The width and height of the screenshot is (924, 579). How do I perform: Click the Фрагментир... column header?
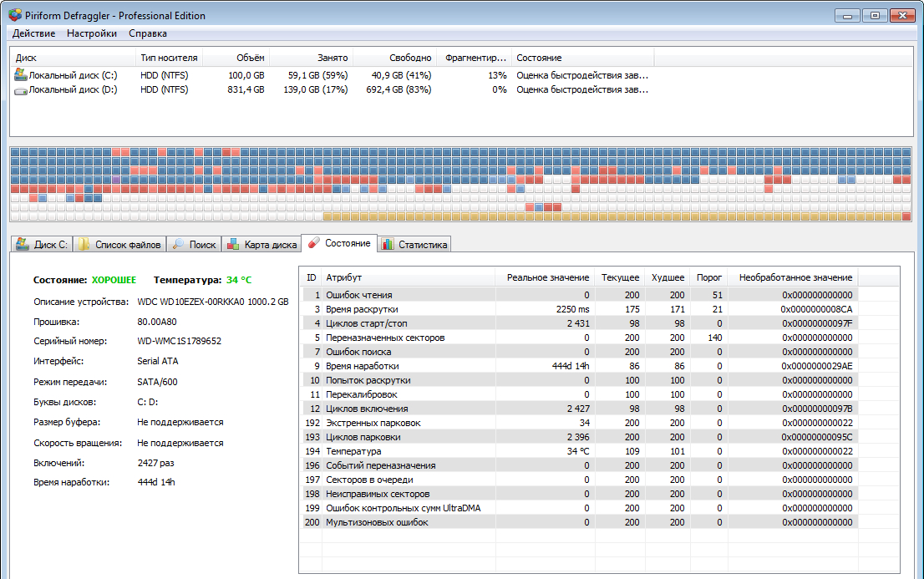(x=474, y=58)
